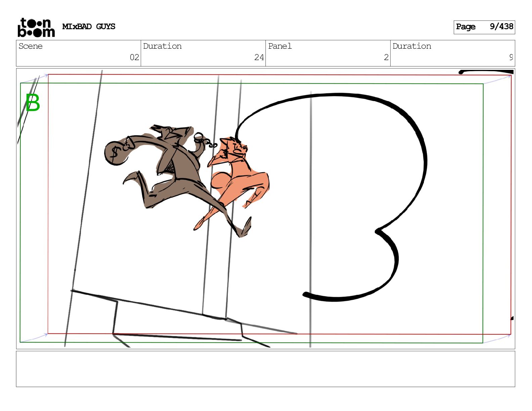Click the money bag with dollar sign
This screenshot has width=532, height=411.
click(116, 153)
